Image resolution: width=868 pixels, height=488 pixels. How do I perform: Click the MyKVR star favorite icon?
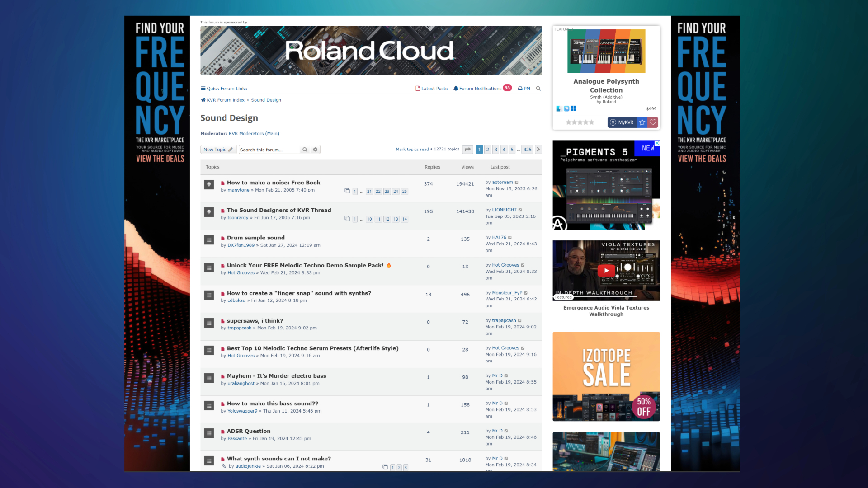tap(642, 122)
